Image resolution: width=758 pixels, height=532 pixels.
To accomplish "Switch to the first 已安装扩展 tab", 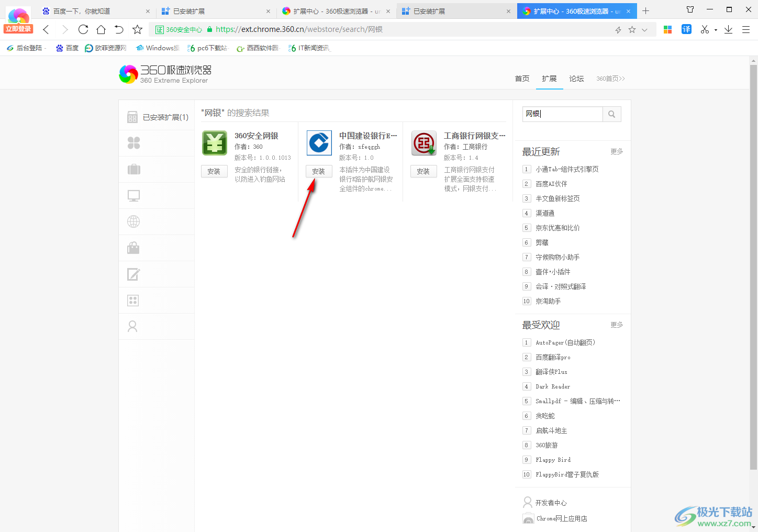I will coord(216,11).
